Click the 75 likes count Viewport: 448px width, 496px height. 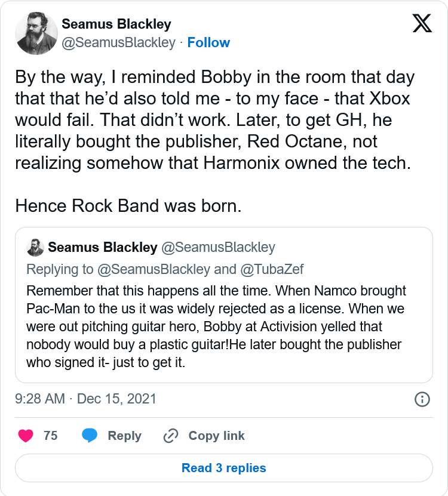(x=51, y=436)
